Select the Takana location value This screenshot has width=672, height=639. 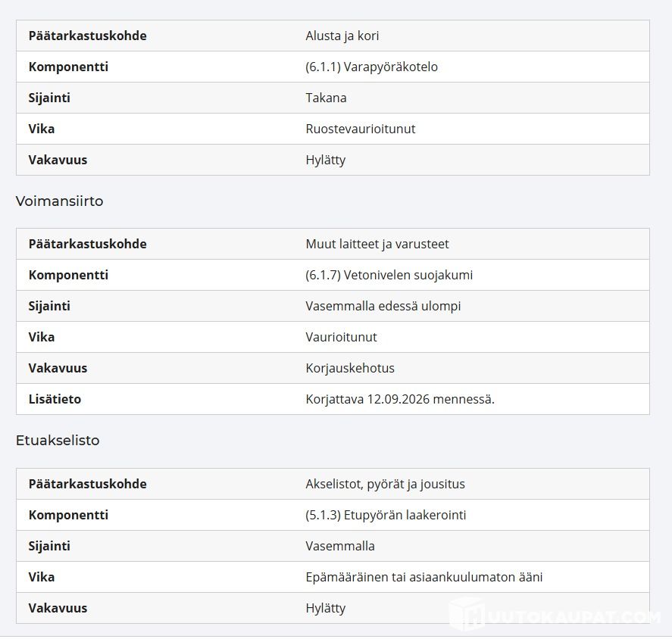pyautogui.click(x=326, y=98)
